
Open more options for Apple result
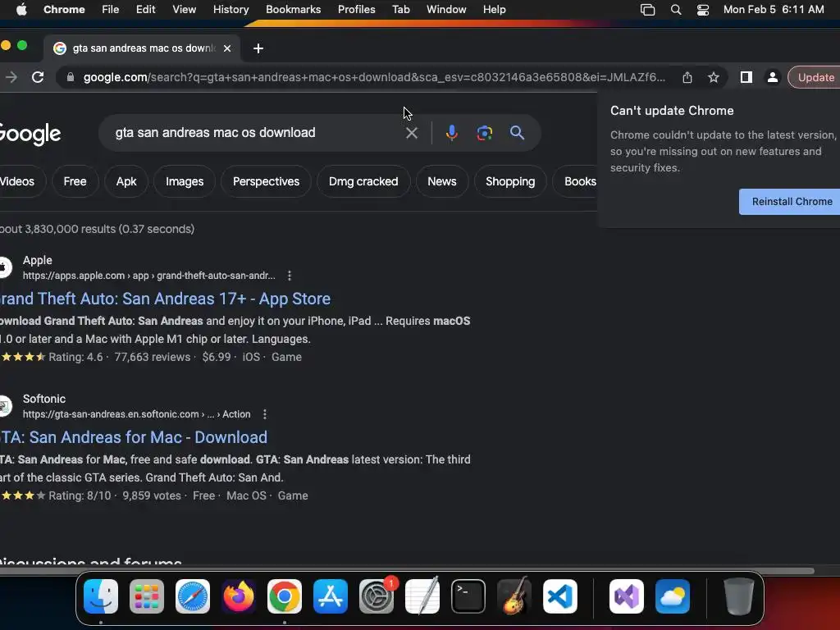pos(290,276)
